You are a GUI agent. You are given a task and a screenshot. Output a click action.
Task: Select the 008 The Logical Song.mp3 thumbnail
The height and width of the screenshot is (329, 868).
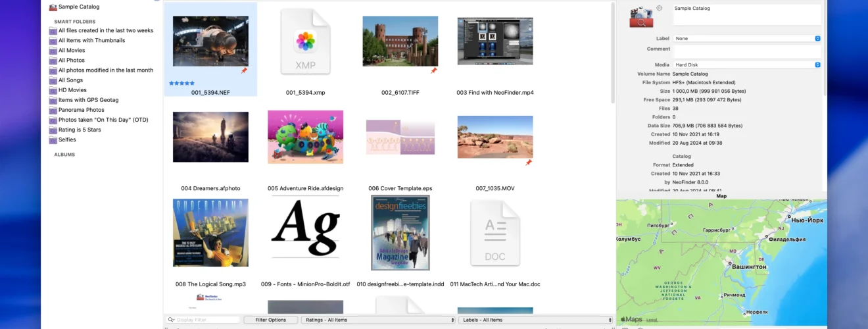(210, 233)
